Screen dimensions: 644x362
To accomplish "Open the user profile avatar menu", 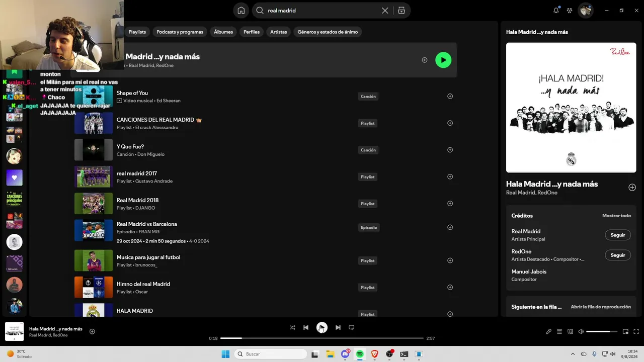I will tap(585, 11).
